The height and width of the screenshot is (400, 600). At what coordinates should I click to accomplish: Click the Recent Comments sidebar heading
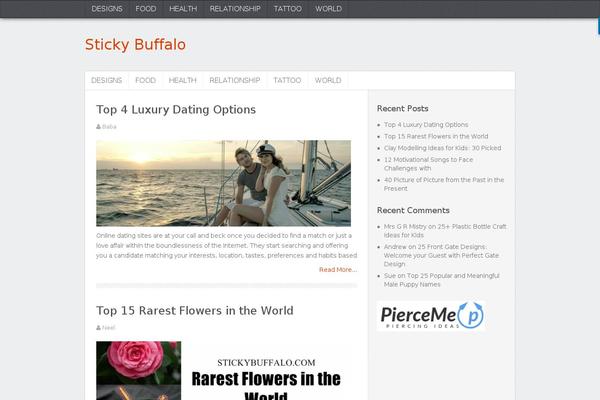tap(413, 211)
